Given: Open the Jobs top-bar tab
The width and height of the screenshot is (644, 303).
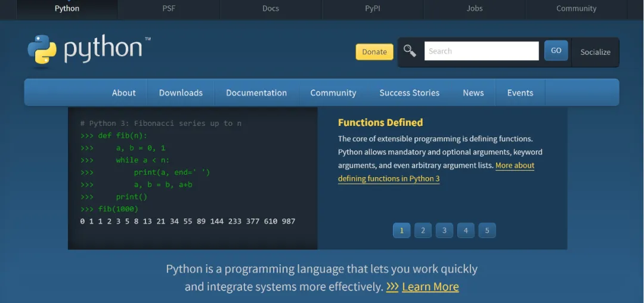Looking at the screenshot, I should pyautogui.click(x=475, y=8).
